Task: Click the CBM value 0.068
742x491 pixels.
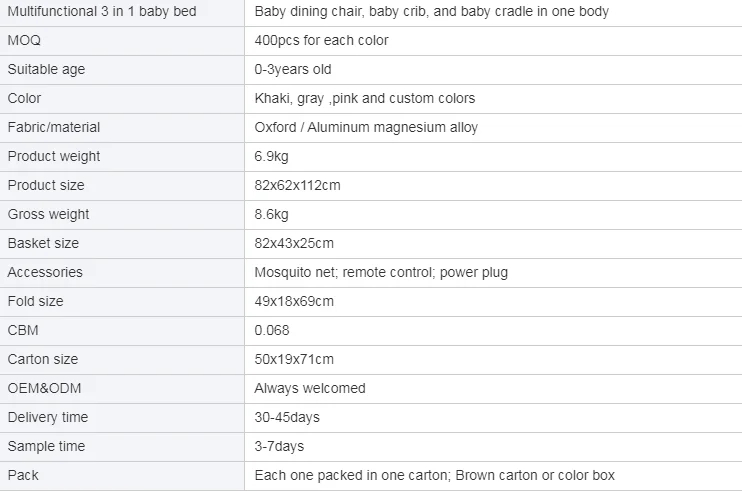Action: coord(272,331)
